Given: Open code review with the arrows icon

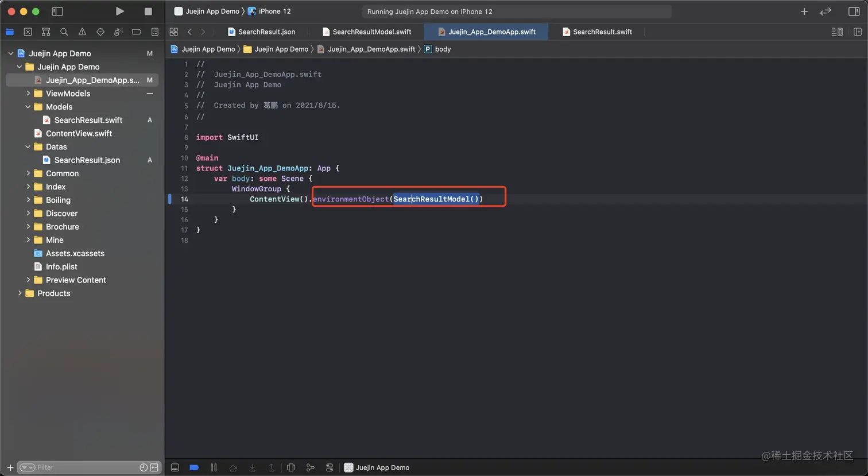Looking at the screenshot, I should [x=826, y=11].
